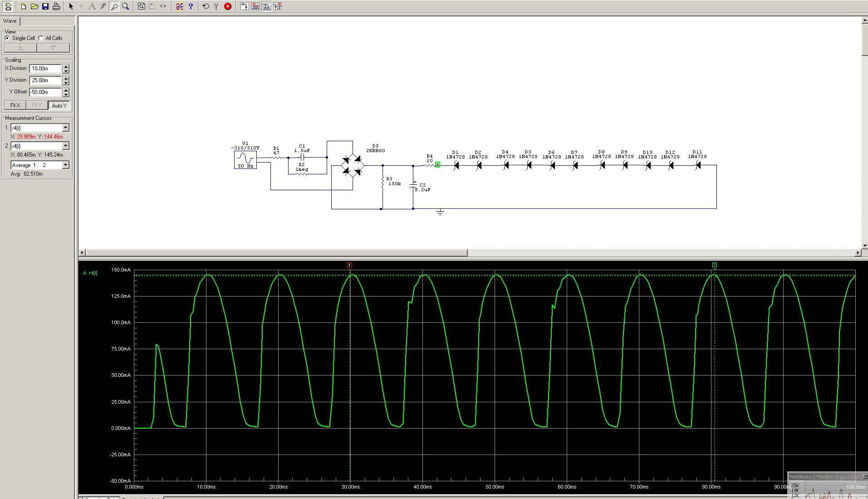Viewport: 868px width, 499px height.
Task: Switch to the Wave tab
Action: pyautogui.click(x=10, y=21)
